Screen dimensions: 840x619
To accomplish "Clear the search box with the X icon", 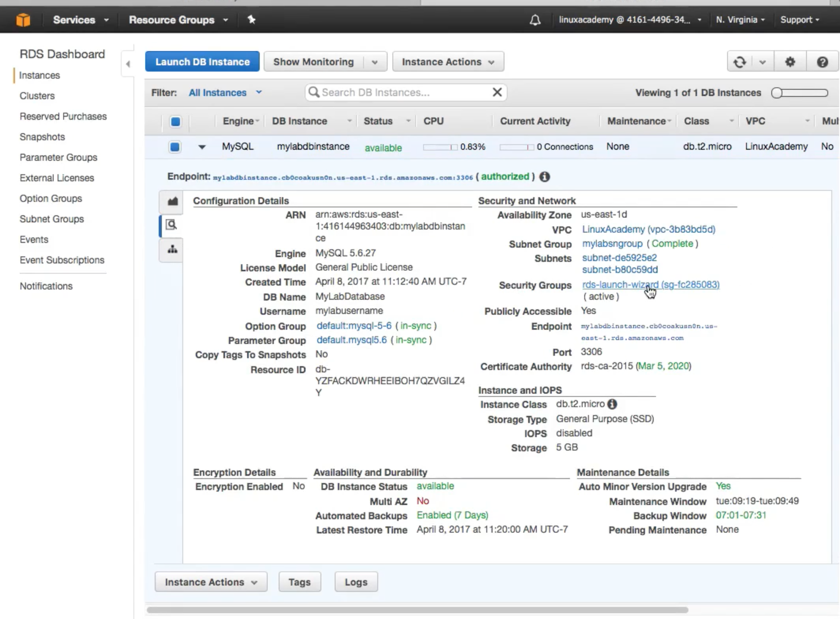I will click(497, 93).
